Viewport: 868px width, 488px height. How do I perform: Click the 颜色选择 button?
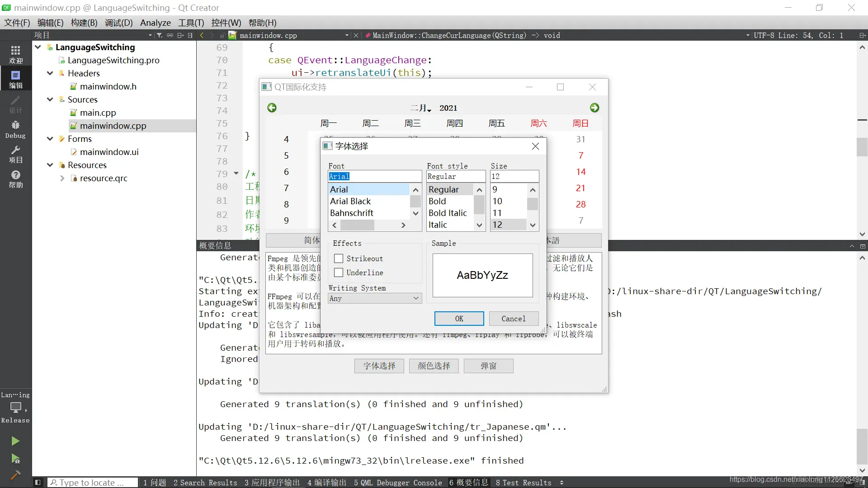point(434,366)
